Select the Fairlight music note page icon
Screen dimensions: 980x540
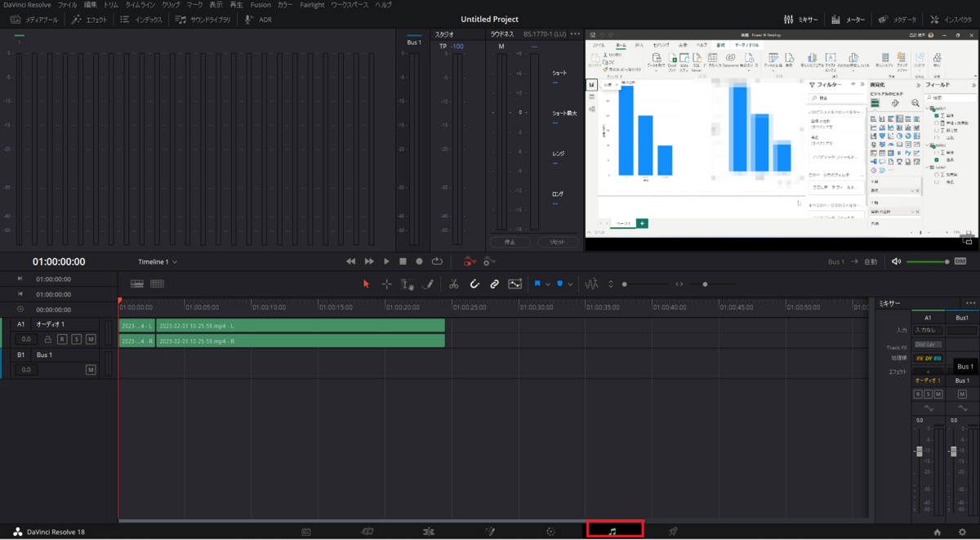612,531
